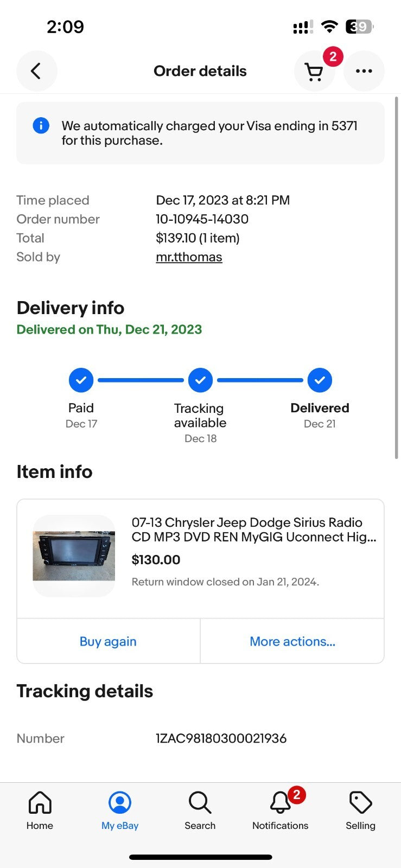Tap the Tracking available checkmark
Viewport: 401px width, 868px height.
pos(200,380)
